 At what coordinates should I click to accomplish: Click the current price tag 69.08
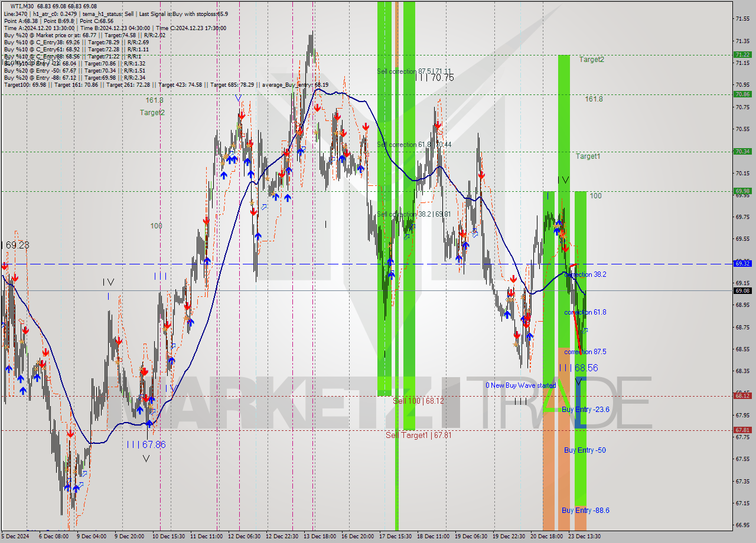click(x=742, y=290)
